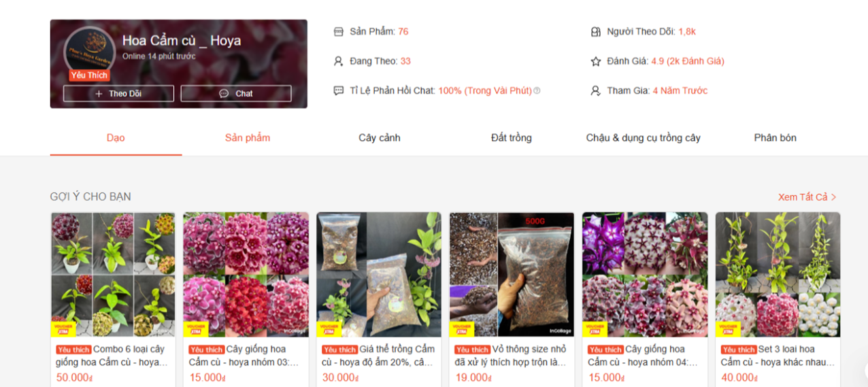Open the Cây cảnh category tab
This screenshot has width=868, height=387.
(x=380, y=137)
